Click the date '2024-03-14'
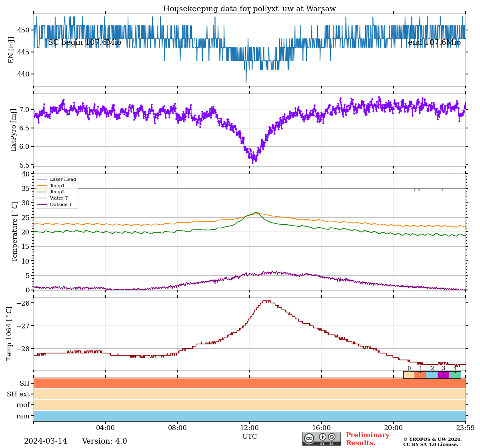The height and width of the screenshot is (448, 480). (x=46, y=441)
